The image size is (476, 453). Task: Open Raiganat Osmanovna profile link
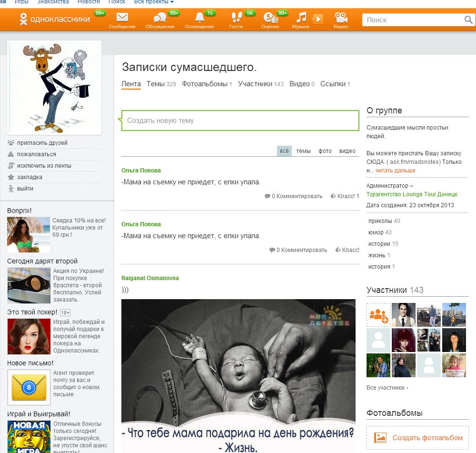tap(150, 278)
